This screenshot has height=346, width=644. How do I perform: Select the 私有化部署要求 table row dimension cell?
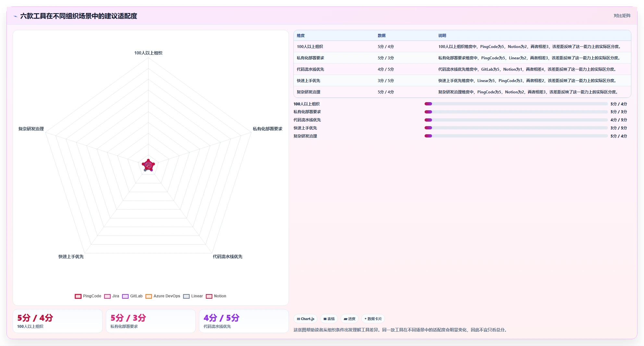(x=310, y=58)
